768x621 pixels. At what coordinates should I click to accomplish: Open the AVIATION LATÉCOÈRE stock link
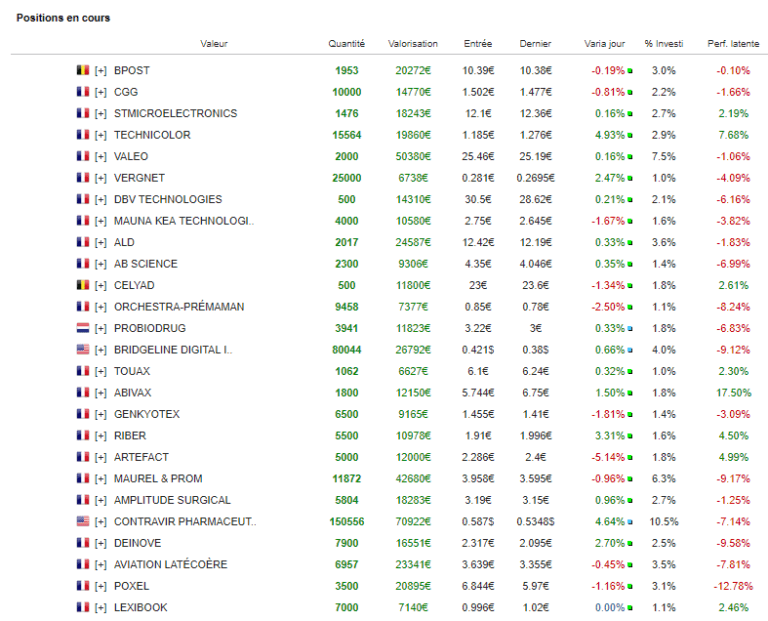(x=170, y=564)
